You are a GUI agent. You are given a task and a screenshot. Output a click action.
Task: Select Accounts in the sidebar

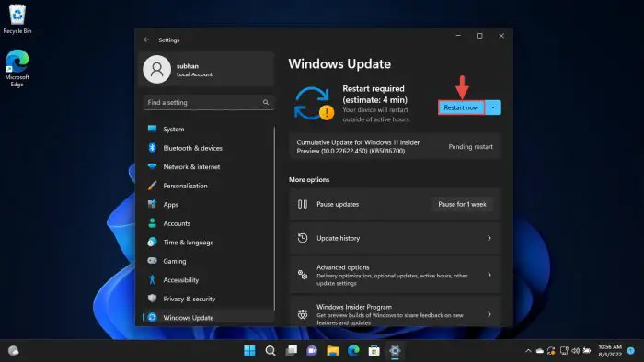pos(209,223)
